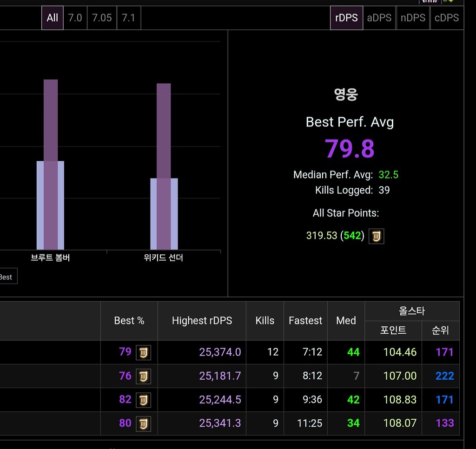Open the 82 best percent link
This screenshot has width=476, height=449.
click(x=125, y=400)
